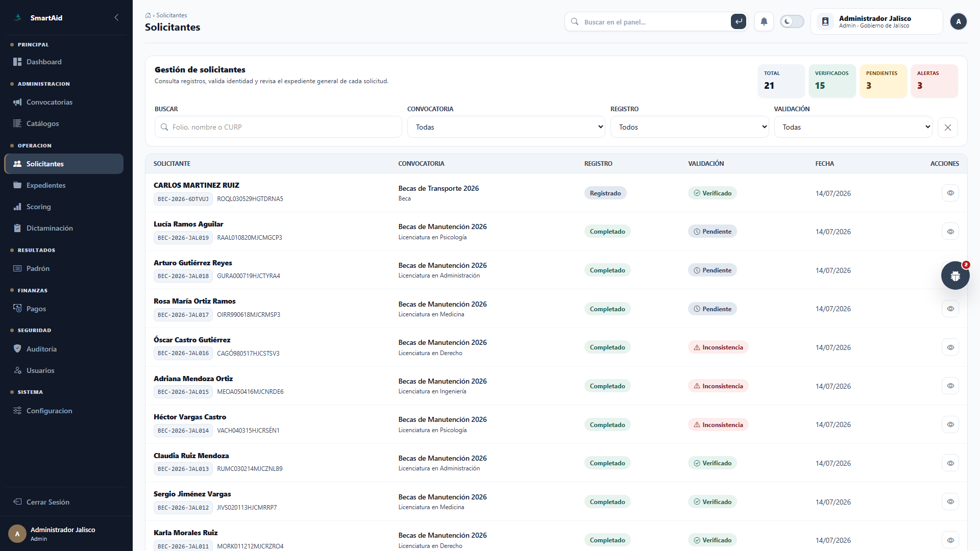Click Becas de Transporte 2026
Viewport: 980px width, 551px height.
(x=438, y=188)
